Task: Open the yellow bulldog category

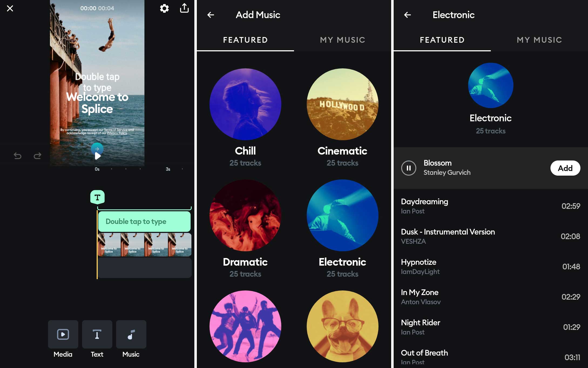Action: point(342,326)
